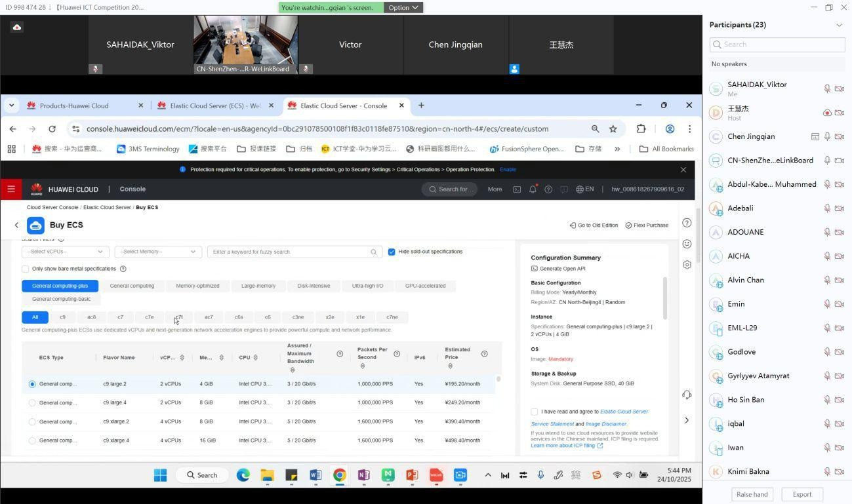
Task: Enable Only show bare metal specifications
Action: 26,269
